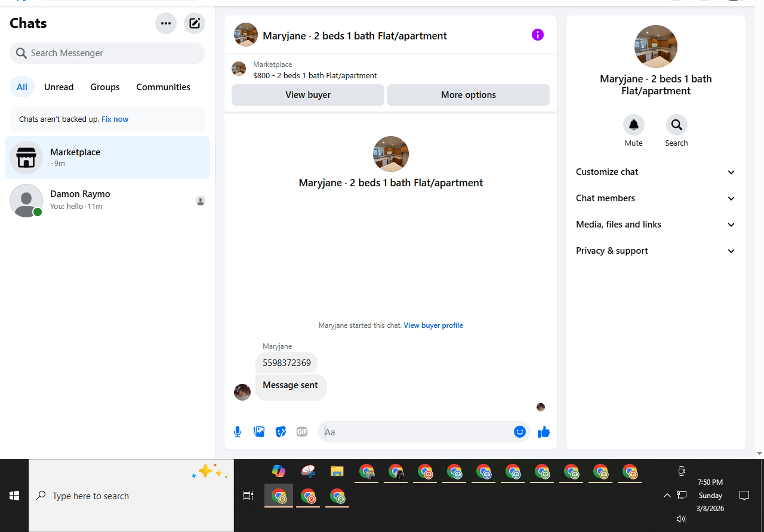Select the All chats filter tab
This screenshot has height=532, width=764.
tap(22, 87)
